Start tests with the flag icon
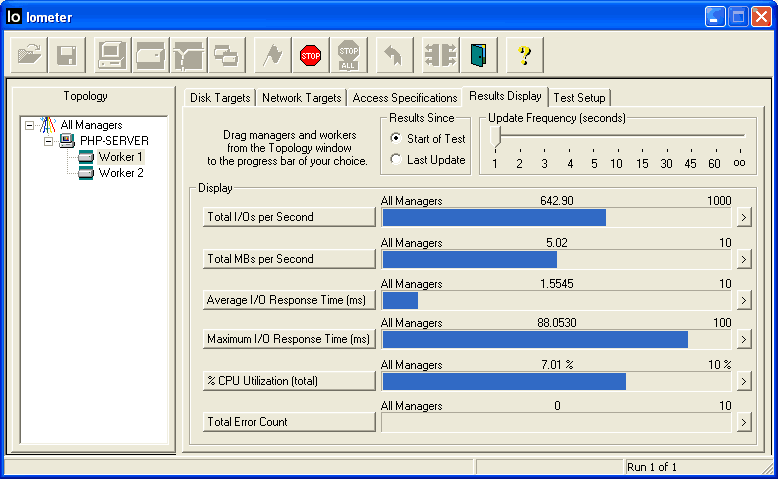This screenshot has height=479, width=778. [x=272, y=55]
